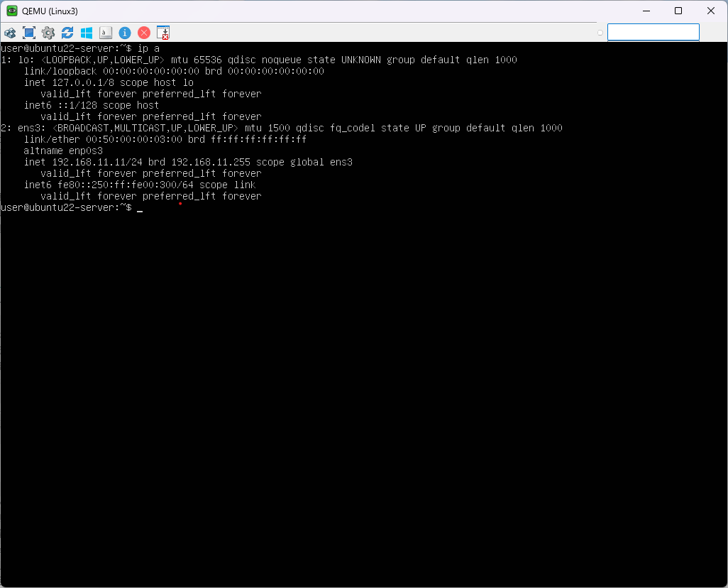Viewport: 728px width, 588px height.
Task: Toggle fullscreen mode from the toolbar
Action: [x=29, y=33]
